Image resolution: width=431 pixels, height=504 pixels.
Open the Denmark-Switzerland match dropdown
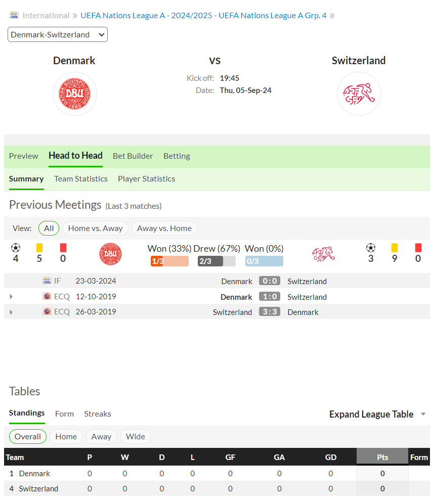58,34
